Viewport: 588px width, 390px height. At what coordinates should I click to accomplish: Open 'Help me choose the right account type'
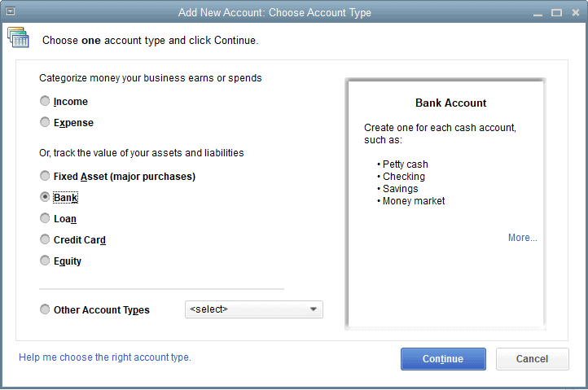click(105, 357)
